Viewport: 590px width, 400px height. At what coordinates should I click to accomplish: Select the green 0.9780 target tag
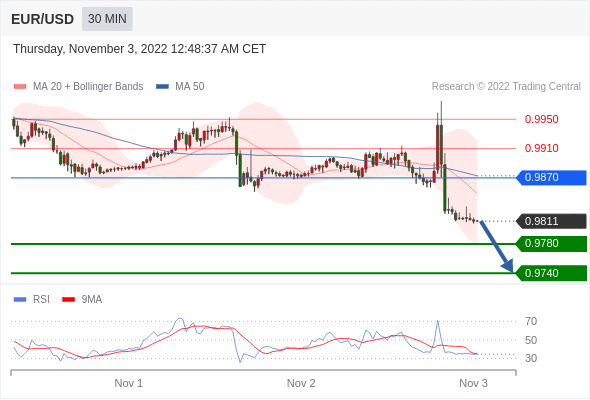click(551, 243)
